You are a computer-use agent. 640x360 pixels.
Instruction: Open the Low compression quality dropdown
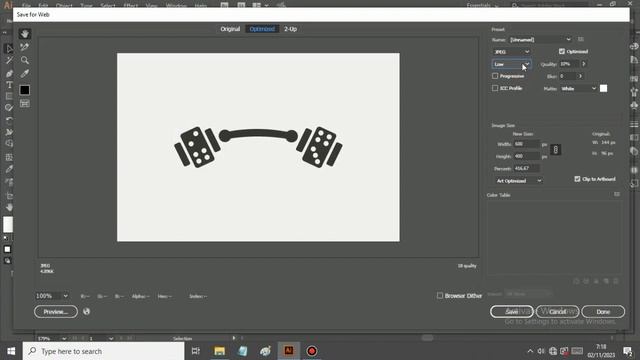point(511,64)
